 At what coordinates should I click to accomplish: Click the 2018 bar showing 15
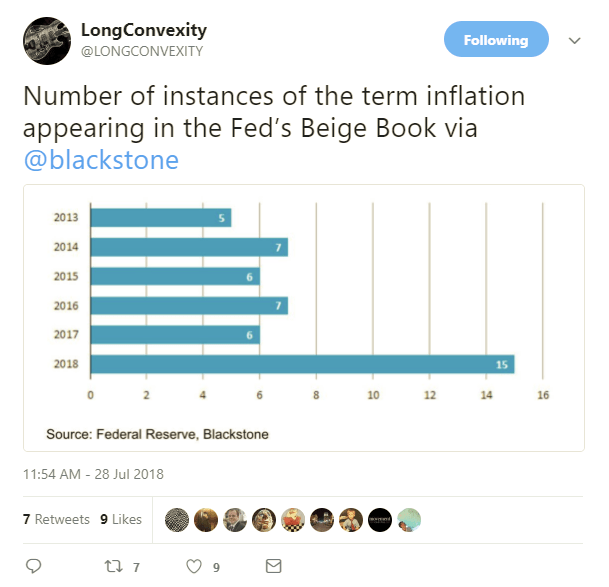click(x=302, y=363)
